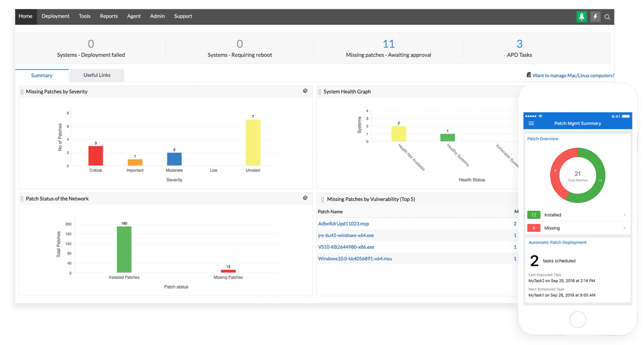
Task: Expand the Missing row chevron on phone
Action: click(624, 228)
